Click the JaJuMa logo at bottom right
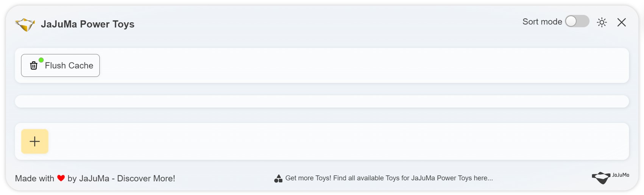Viewport: 644px width, 195px height. tap(610, 177)
